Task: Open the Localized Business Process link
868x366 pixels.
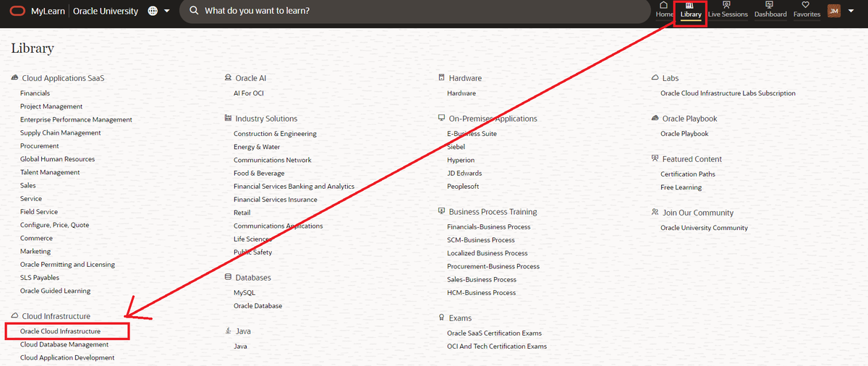Action: 488,253
